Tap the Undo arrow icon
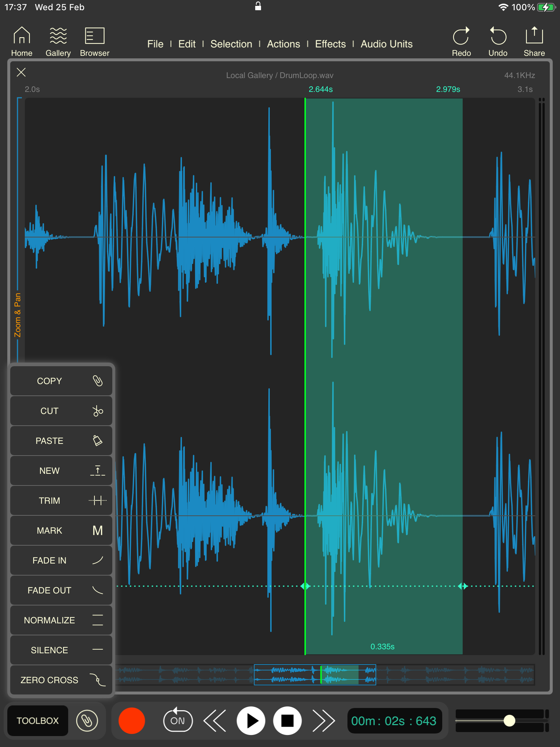Viewport: 560px width, 747px height. [x=498, y=41]
